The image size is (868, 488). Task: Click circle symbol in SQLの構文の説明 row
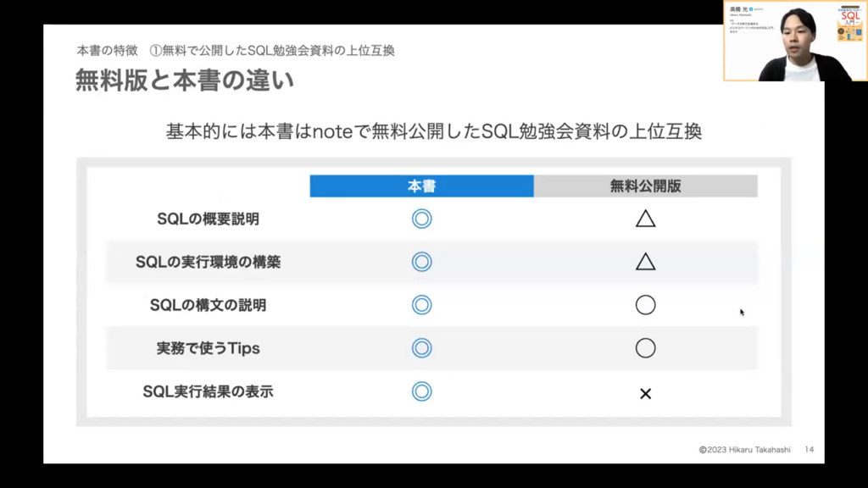(x=645, y=305)
